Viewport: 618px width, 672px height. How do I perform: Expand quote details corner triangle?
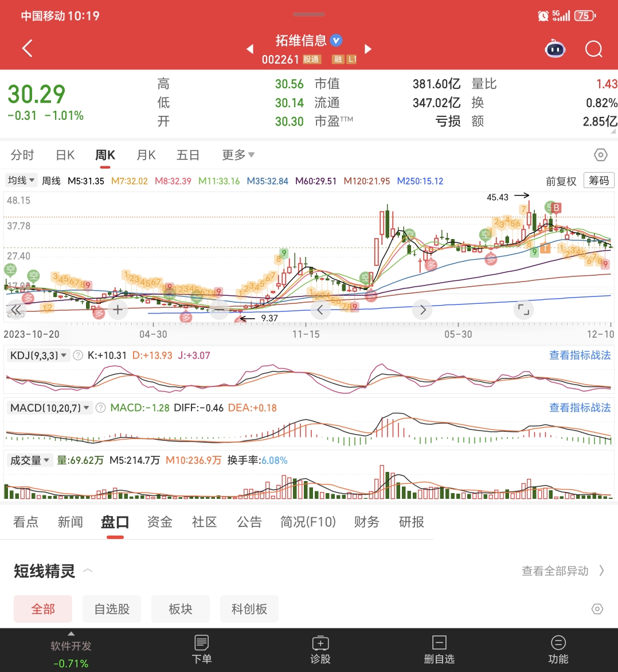pyautogui.click(x=613, y=131)
